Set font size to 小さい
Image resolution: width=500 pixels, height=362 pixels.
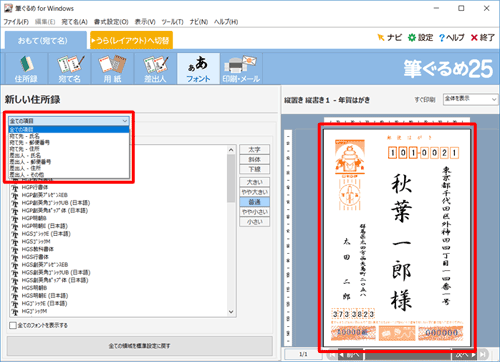point(254,222)
